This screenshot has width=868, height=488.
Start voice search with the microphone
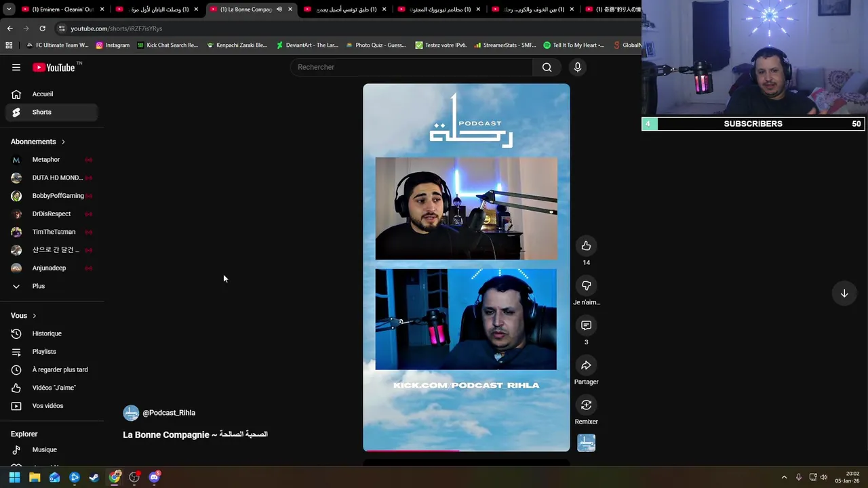click(x=578, y=67)
